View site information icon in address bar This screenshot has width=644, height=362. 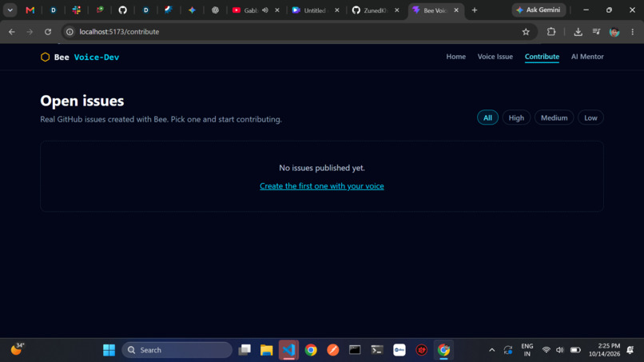(70, 32)
